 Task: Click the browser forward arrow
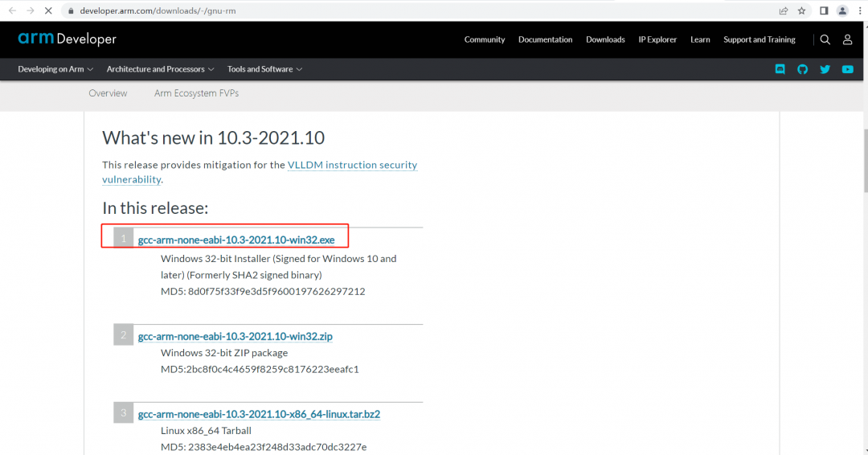click(x=31, y=10)
